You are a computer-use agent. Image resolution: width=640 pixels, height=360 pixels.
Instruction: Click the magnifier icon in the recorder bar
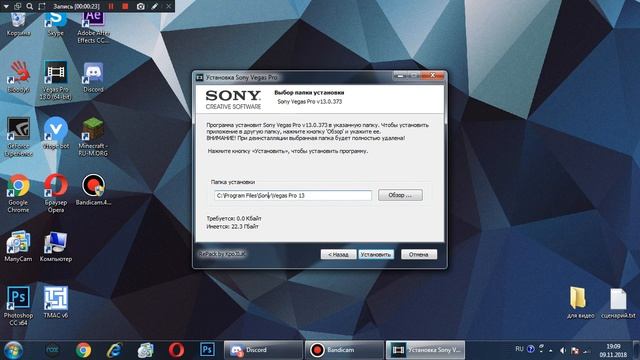point(30,6)
